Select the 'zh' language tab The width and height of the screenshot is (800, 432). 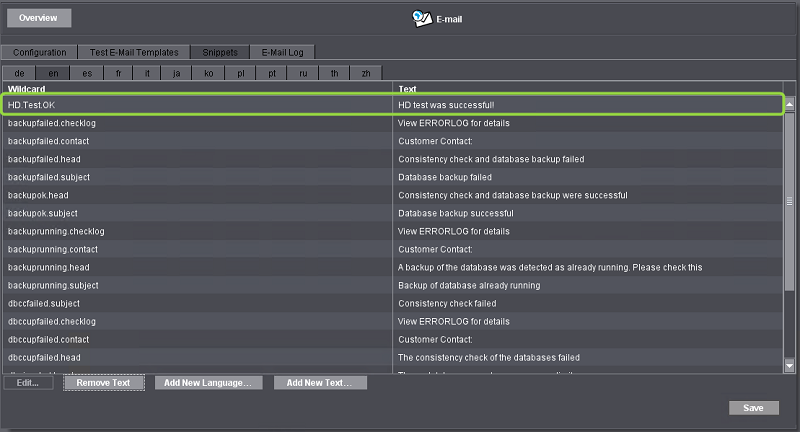click(x=365, y=73)
